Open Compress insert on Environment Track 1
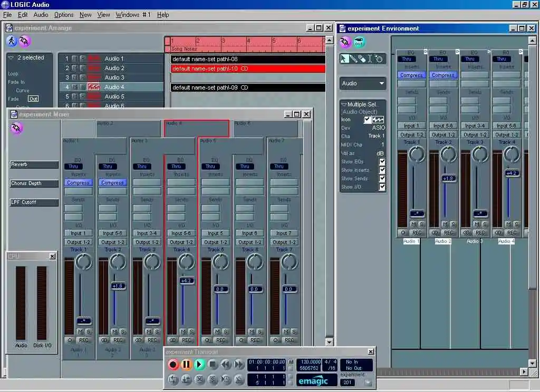 411,75
